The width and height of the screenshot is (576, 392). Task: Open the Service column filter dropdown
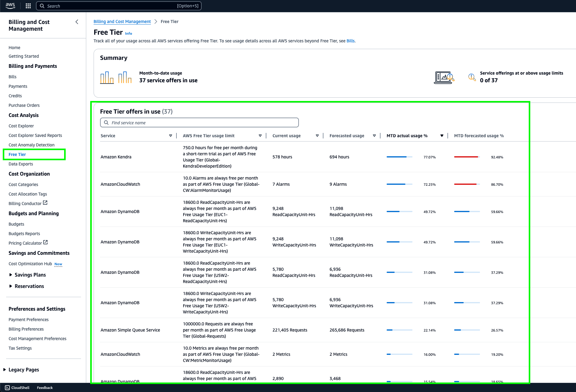pos(171,135)
